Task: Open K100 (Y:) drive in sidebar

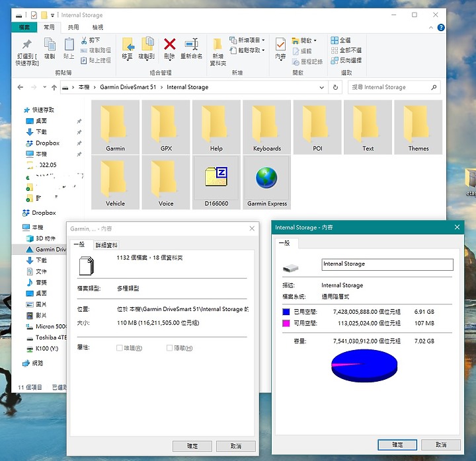Action: (42, 349)
